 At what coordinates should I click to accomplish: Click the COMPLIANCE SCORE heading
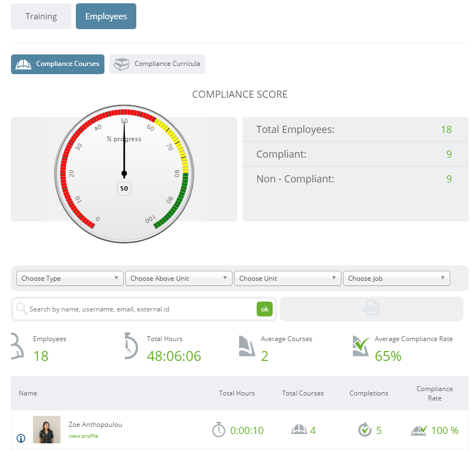(240, 94)
